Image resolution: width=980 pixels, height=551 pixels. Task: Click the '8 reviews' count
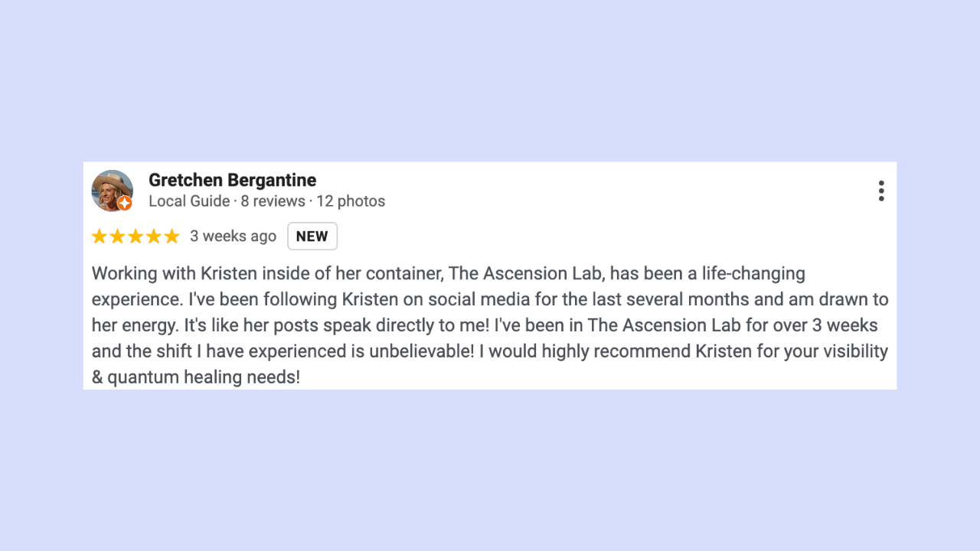273,201
